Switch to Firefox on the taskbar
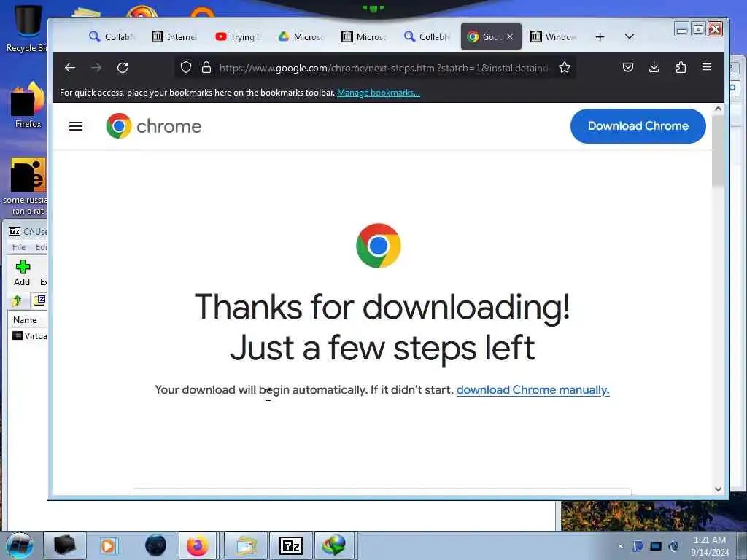Screen dimensions: 747x560 [x=198, y=545]
